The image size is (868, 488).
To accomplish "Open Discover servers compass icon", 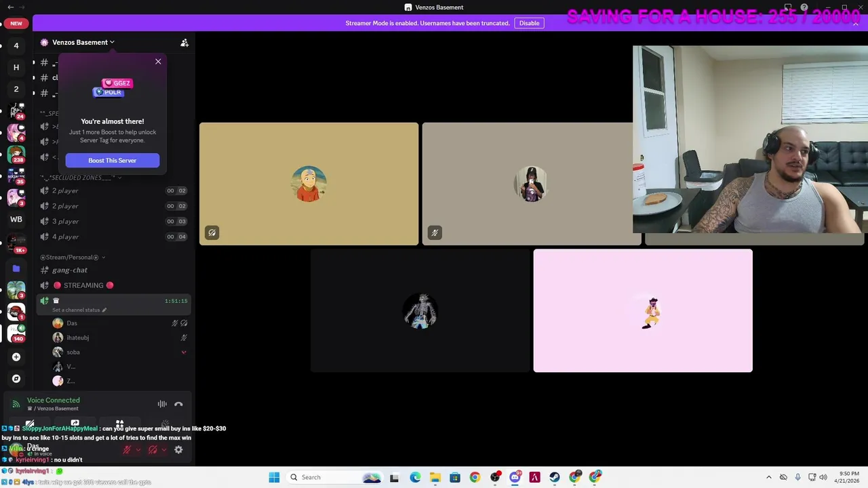I will (x=16, y=379).
